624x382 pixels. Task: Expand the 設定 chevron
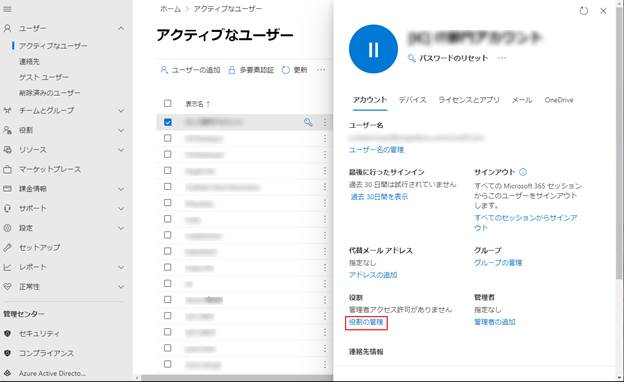click(x=121, y=228)
